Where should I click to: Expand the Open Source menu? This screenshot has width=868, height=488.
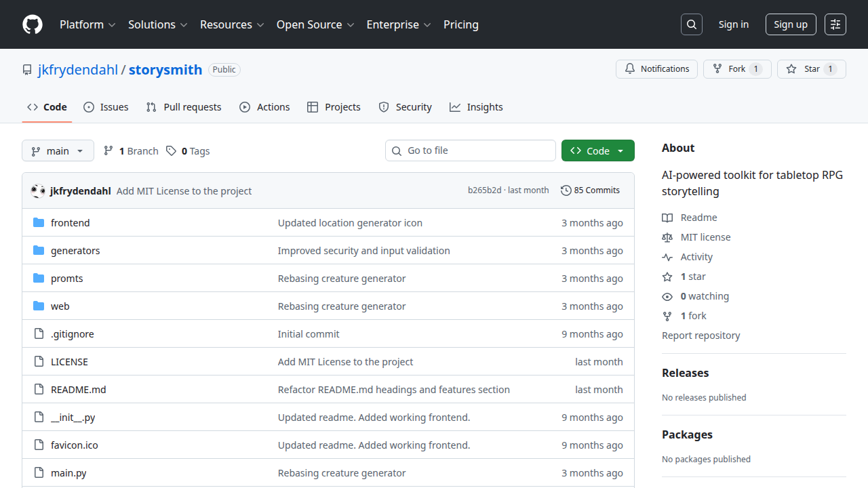click(315, 24)
